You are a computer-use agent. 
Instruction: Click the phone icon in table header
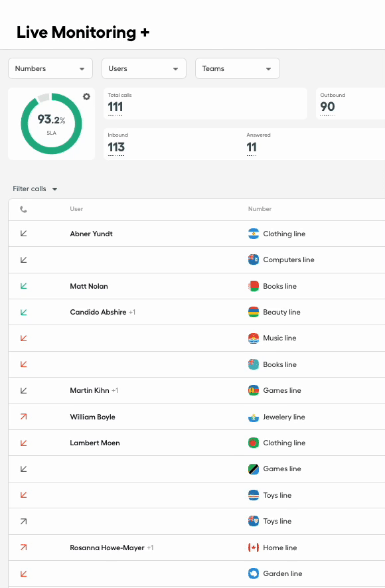pyautogui.click(x=23, y=209)
